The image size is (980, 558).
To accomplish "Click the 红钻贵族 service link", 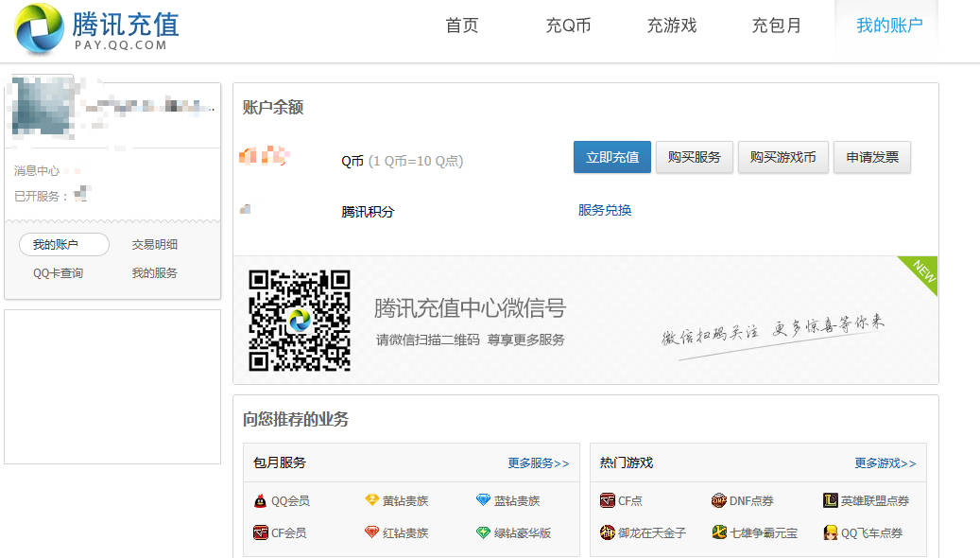I will tap(405, 533).
